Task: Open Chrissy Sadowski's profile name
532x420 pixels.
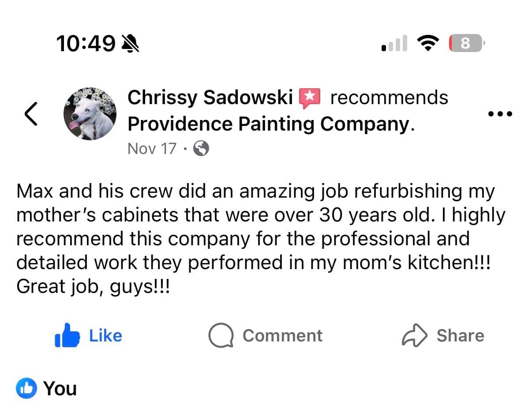Action: click(210, 97)
